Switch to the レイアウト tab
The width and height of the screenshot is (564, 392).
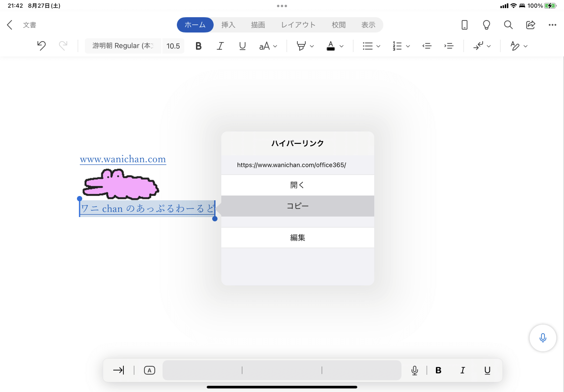pyautogui.click(x=298, y=25)
